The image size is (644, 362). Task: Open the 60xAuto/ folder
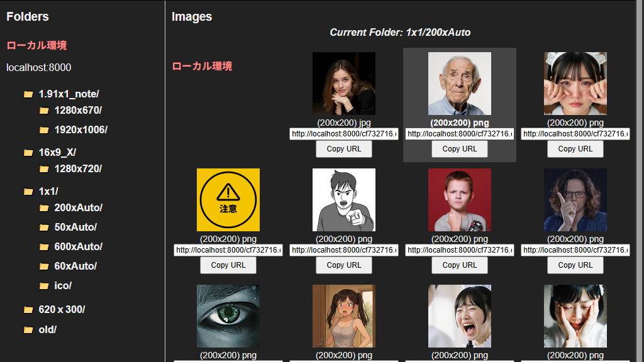tap(75, 266)
